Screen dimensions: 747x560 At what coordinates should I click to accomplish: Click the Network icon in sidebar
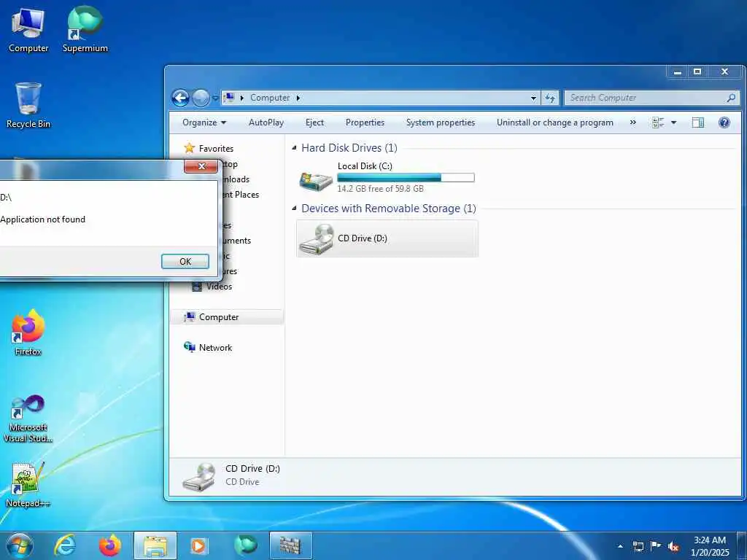point(190,347)
